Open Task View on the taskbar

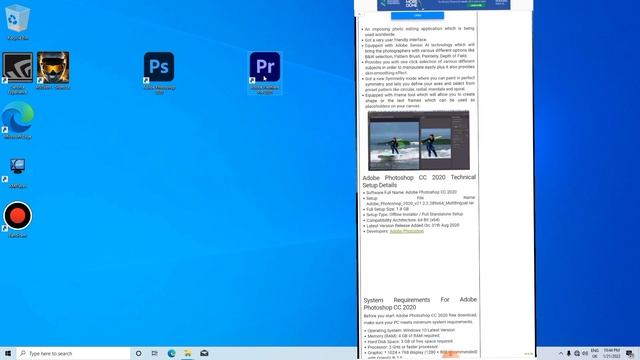point(155,353)
